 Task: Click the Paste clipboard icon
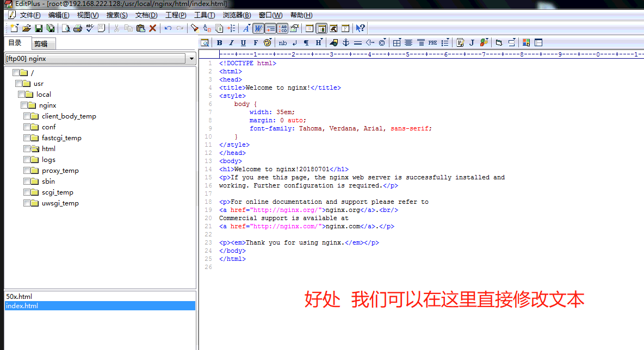click(140, 28)
